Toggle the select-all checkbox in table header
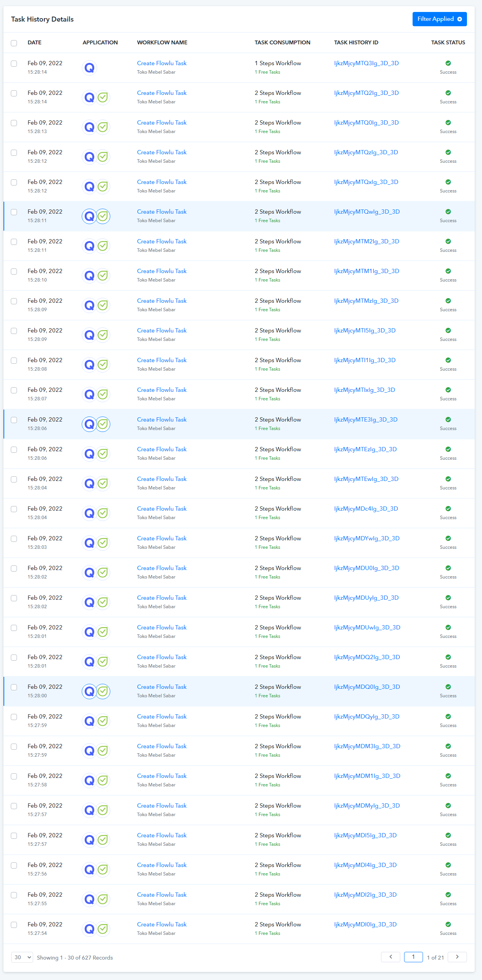Viewport: 482px width, 980px height. pyautogui.click(x=14, y=43)
